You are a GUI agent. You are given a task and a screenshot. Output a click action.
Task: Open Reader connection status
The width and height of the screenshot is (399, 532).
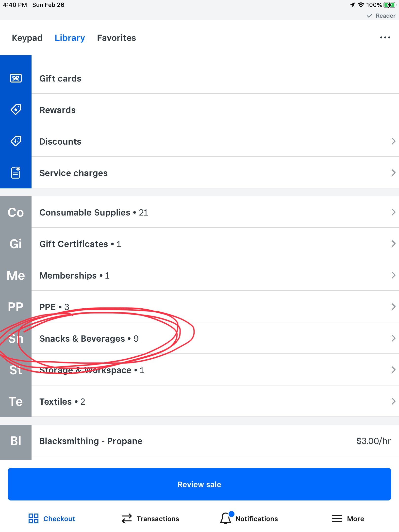click(381, 16)
